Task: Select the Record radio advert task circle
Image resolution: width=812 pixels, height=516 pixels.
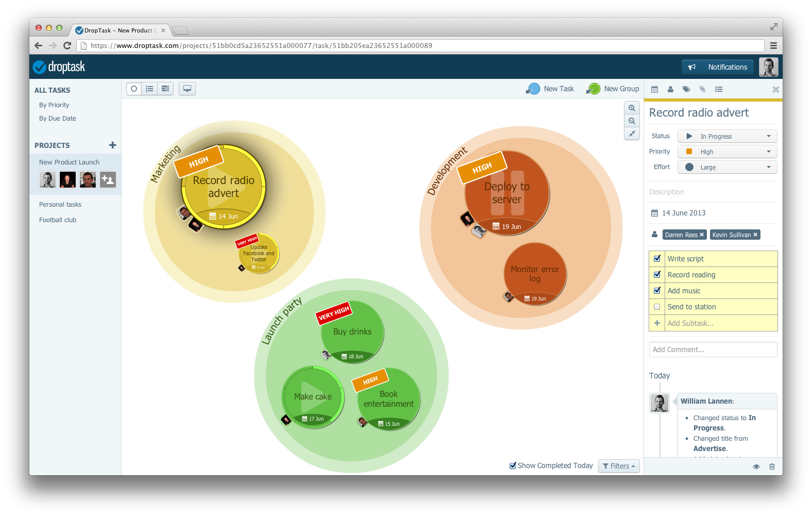Action: click(x=224, y=187)
